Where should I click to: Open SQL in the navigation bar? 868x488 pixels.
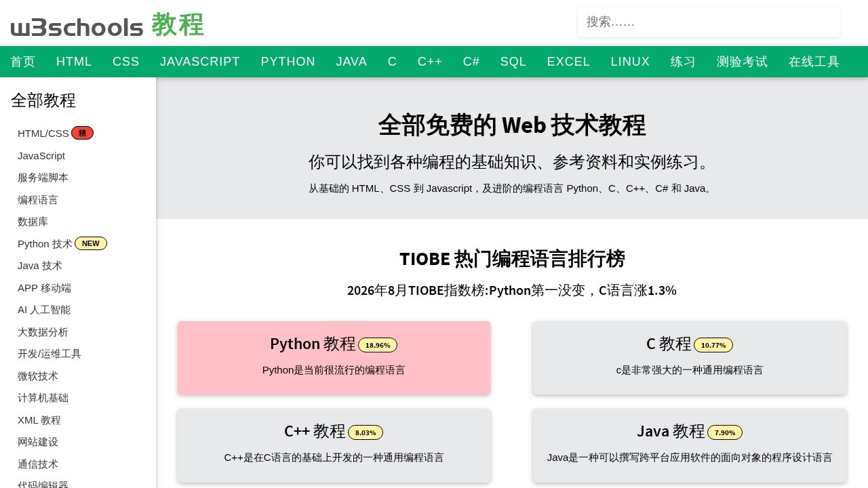click(x=513, y=62)
